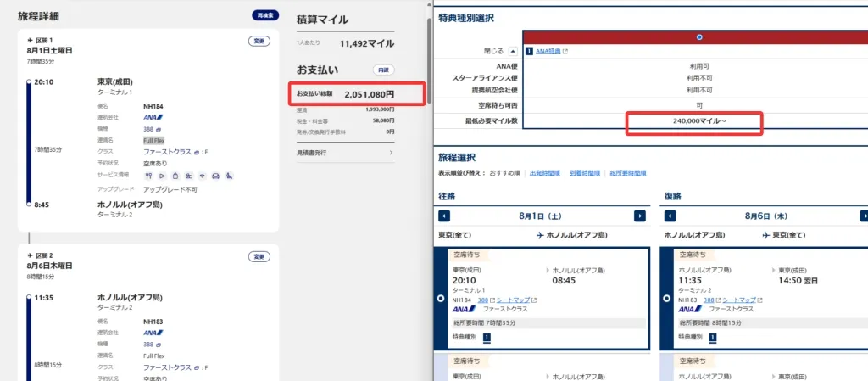
Task: Sort itineraries by 到着時間順
Action: [x=584, y=173]
